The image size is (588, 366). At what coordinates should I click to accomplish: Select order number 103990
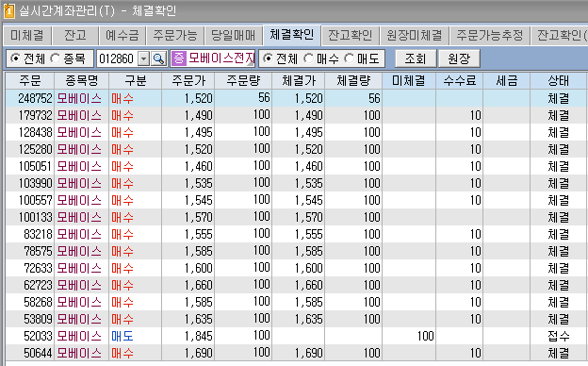pos(35,183)
